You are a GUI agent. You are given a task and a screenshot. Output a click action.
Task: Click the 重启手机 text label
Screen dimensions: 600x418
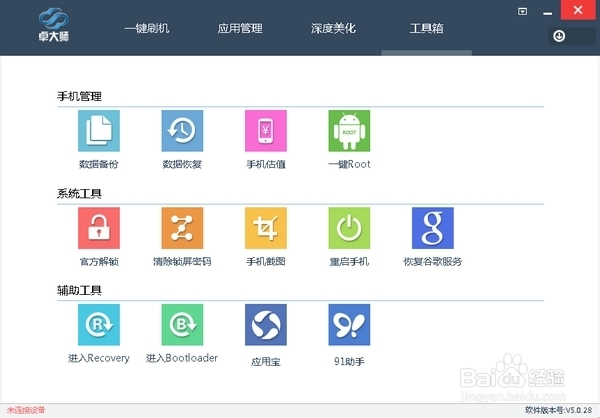[349, 261]
